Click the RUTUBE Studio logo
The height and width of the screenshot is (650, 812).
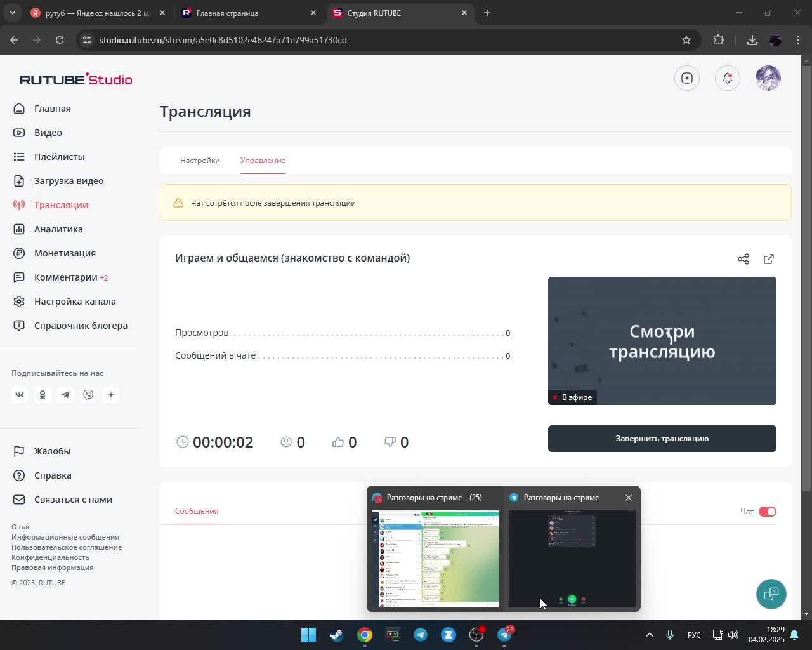click(x=76, y=79)
